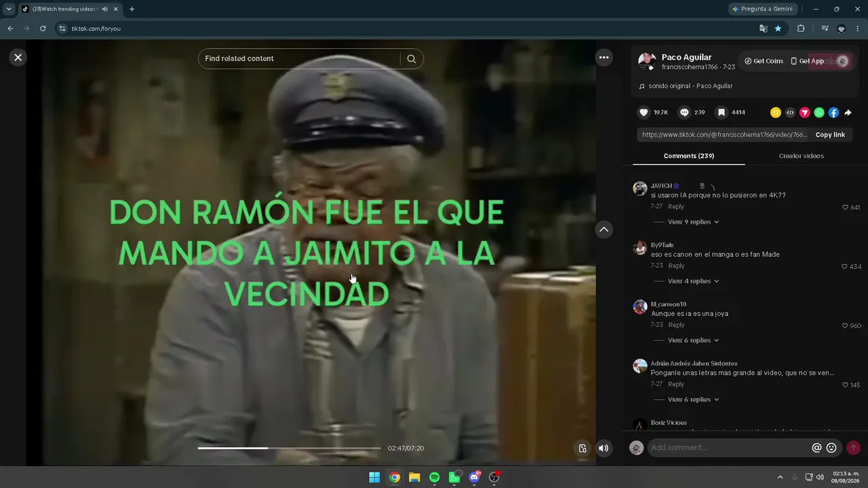Screen dimensions: 868x488
Task: Save the video with the bookmark icon
Action: click(x=722, y=113)
